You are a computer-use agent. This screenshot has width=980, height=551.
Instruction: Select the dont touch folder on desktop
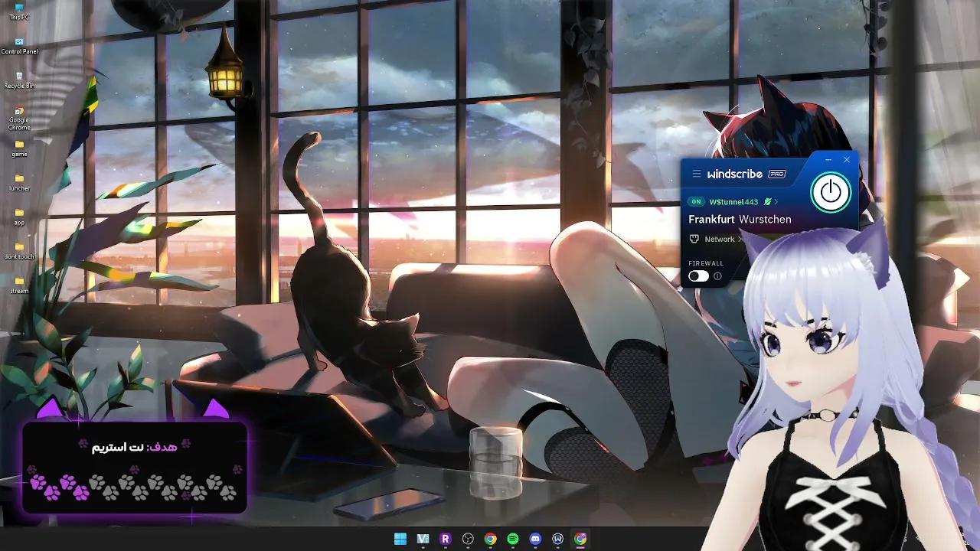click(19, 251)
